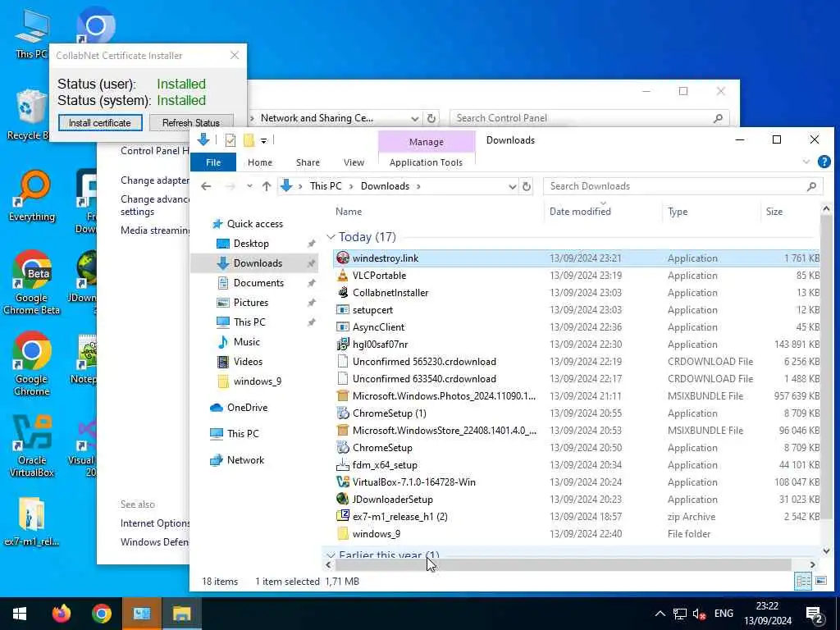Screen dimensions: 840x630
Task: Open the Home ribbon tab
Action: tap(260, 162)
